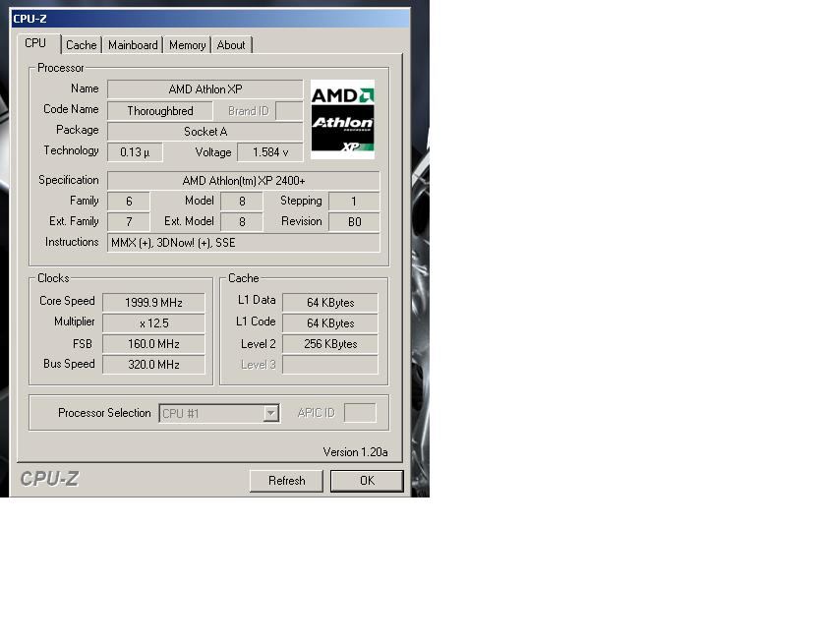
Task: Click the Model value field
Action: (242, 201)
